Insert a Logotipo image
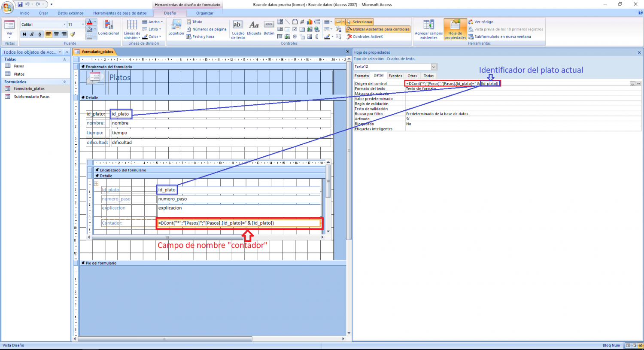644x350 pixels. pyautogui.click(x=176, y=28)
